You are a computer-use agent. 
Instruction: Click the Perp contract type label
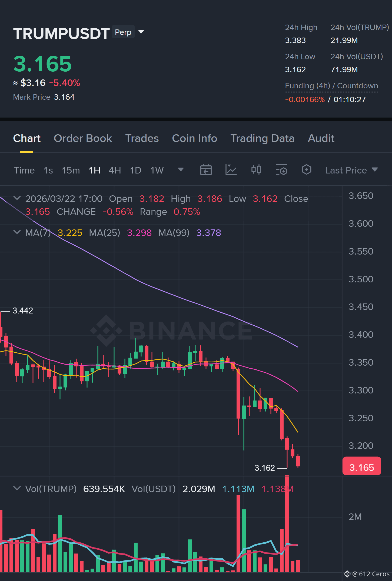point(123,32)
